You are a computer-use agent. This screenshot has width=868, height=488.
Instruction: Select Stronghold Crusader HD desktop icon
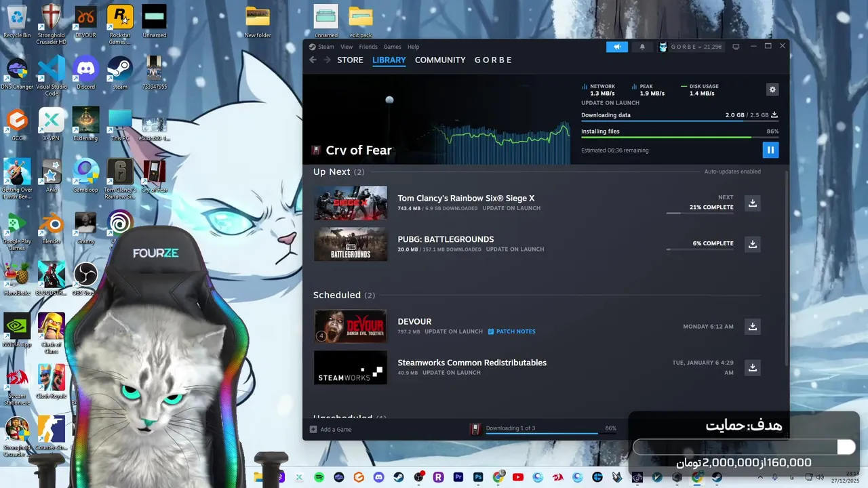tap(52, 24)
